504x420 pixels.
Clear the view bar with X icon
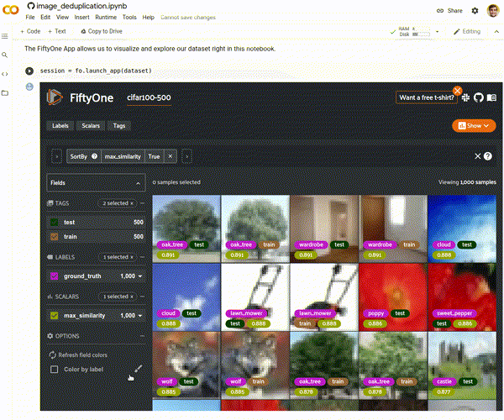(x=478, y=156)
